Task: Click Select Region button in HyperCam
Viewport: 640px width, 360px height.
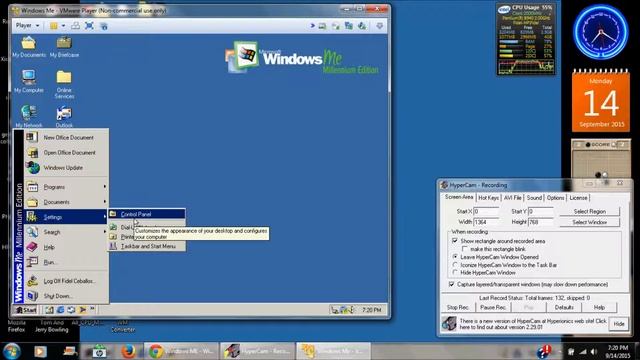Action: click(x=589, y=211)
